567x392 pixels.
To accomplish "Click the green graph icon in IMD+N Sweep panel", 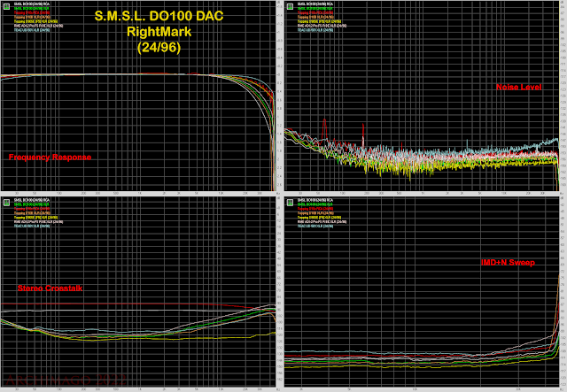I will [290, 203].
